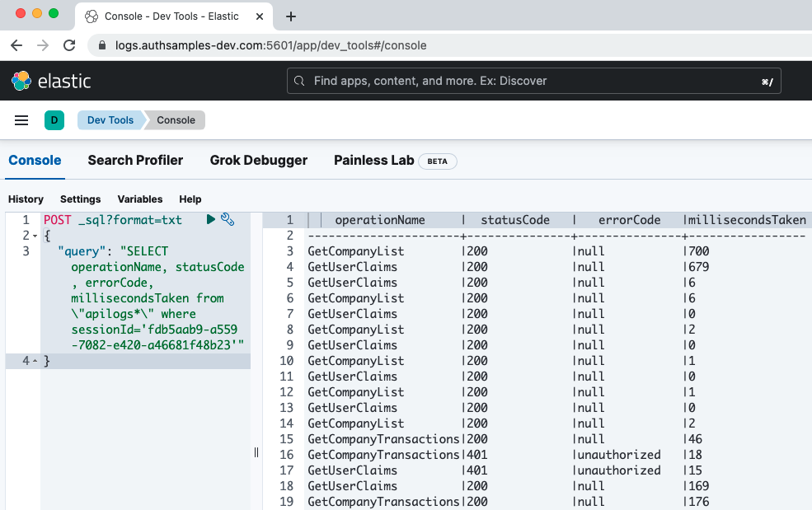812x510 pixels.
Task: Click the Elastic logo
Action: [x=51, y=81]
